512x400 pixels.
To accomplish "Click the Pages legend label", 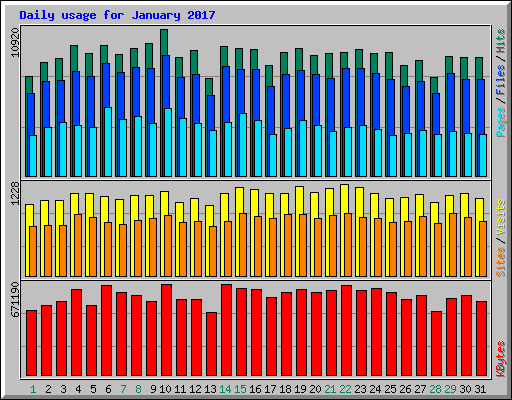I will click(x=501, y=122).
